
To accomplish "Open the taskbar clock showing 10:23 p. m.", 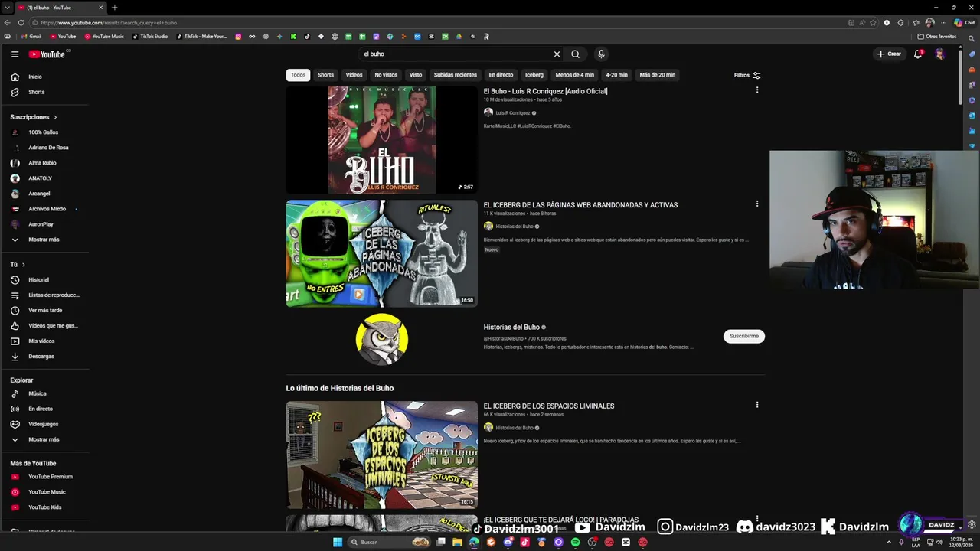I will click(959, 542).
